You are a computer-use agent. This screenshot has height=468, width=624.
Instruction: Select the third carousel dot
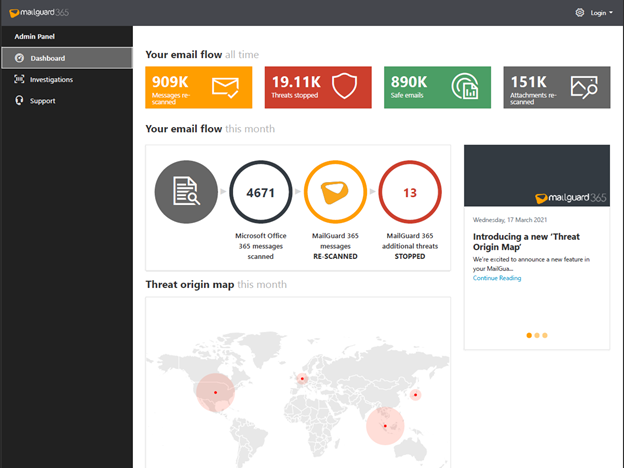tap(545, 335)
